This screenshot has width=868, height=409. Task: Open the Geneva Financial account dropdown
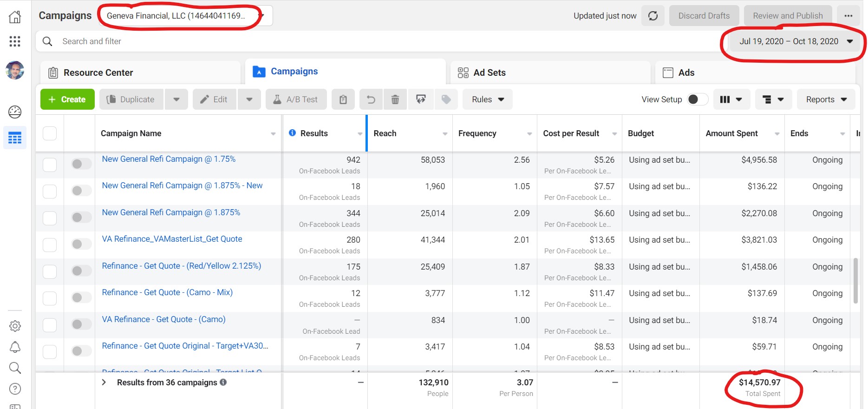click(x=186, y=16)
